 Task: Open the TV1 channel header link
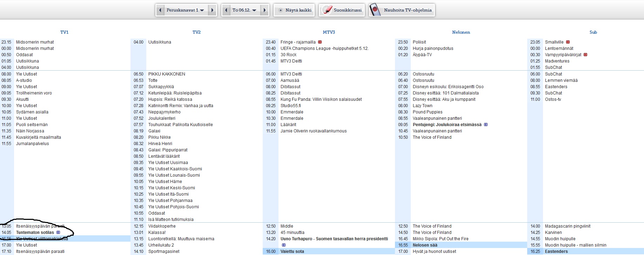pos(64,32)
